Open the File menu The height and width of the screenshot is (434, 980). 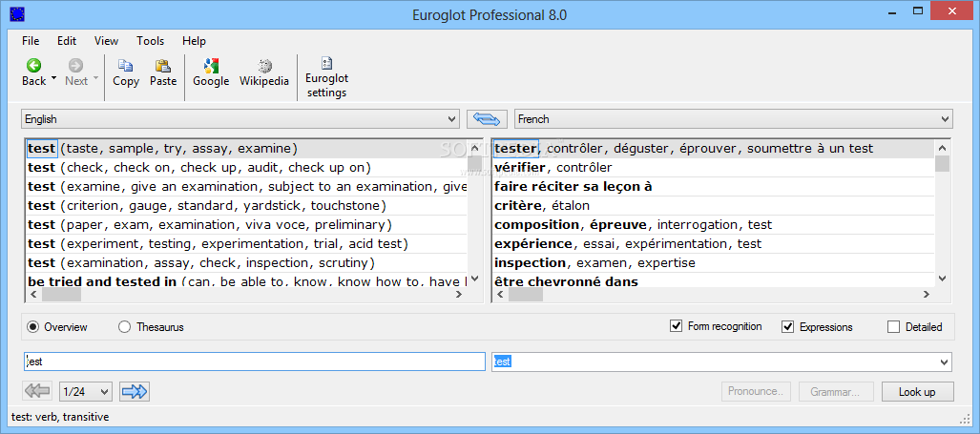coord(31,41)
